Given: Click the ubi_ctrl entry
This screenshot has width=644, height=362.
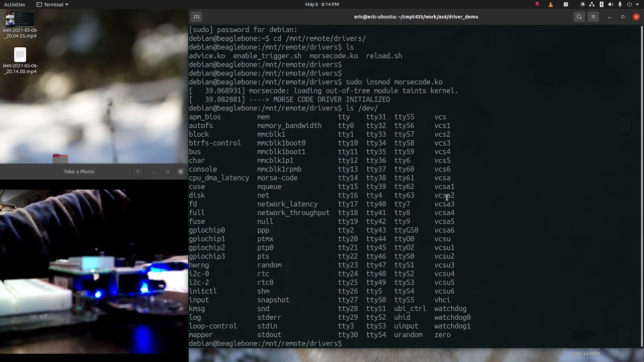Looking at the screenshot, I should coord(410,309).
